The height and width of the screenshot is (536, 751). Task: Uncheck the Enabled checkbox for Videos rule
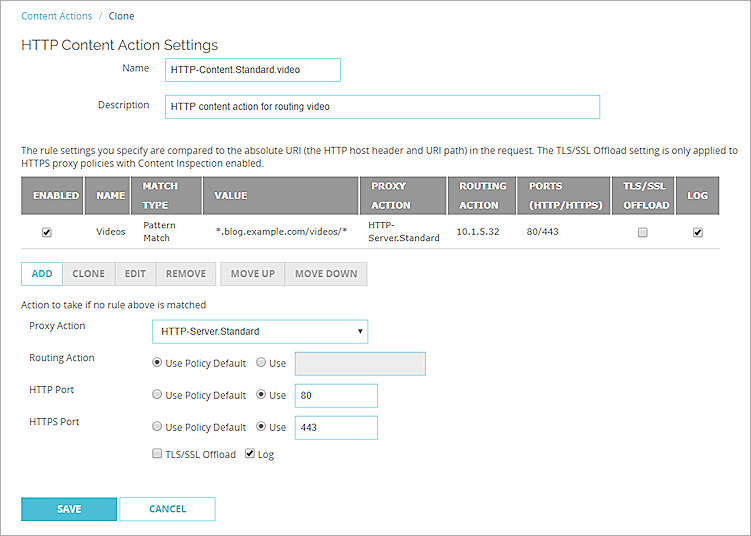point(47,233)
